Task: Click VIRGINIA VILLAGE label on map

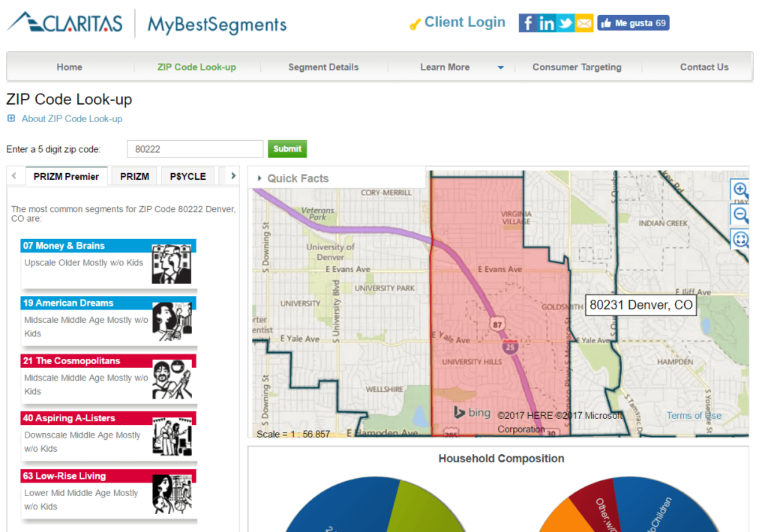Action: [516, 217]
